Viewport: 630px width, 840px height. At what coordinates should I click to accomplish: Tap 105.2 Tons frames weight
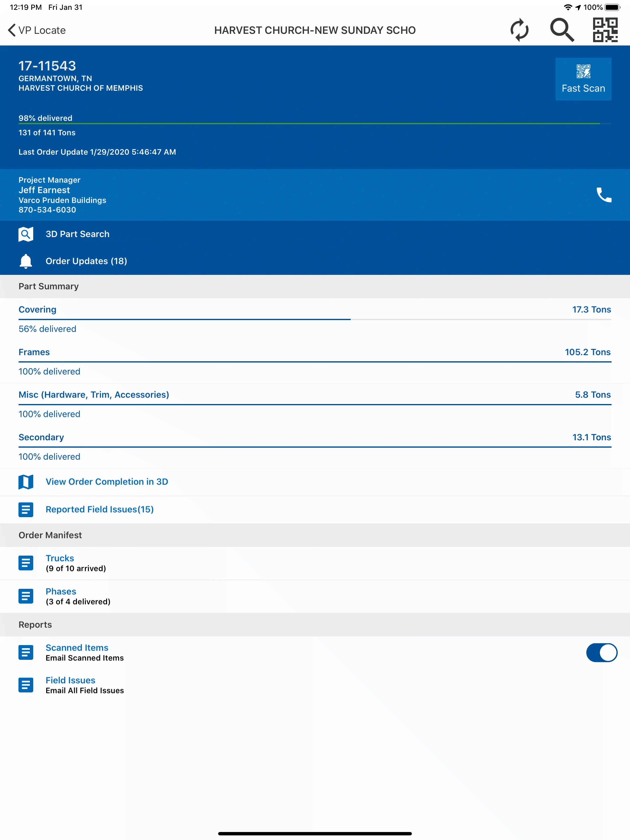[588, 352]
